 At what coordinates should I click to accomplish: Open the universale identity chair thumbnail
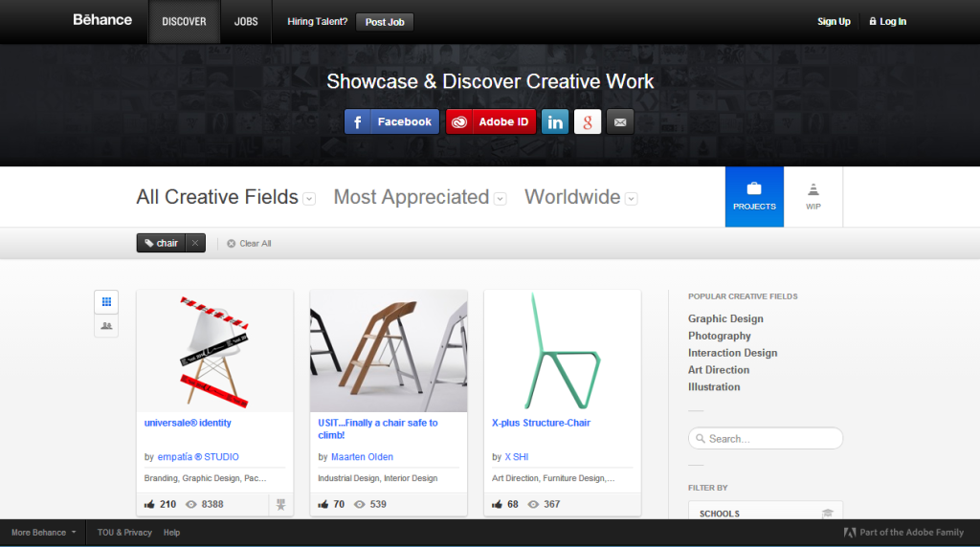coord(215,351)
